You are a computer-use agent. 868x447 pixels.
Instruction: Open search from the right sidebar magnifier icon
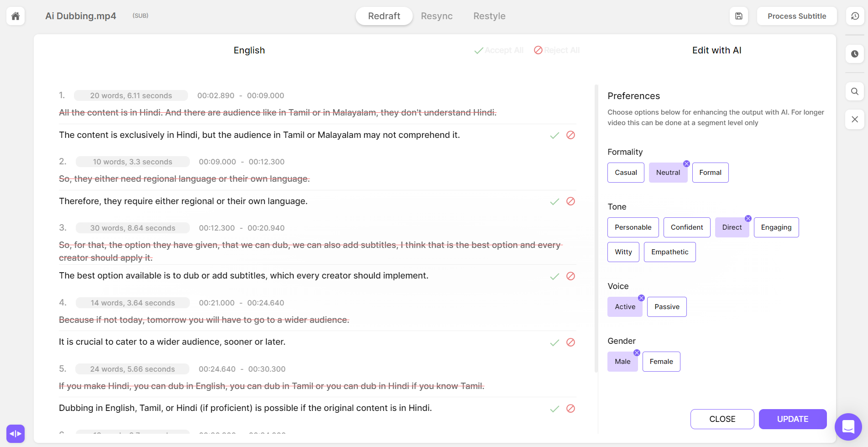(855, 91)
